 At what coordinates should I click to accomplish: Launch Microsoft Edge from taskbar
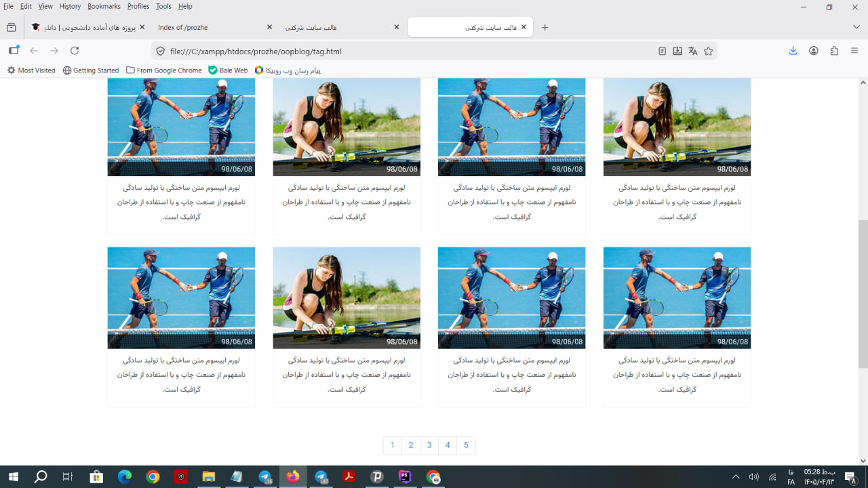click(x=124, y=477)
